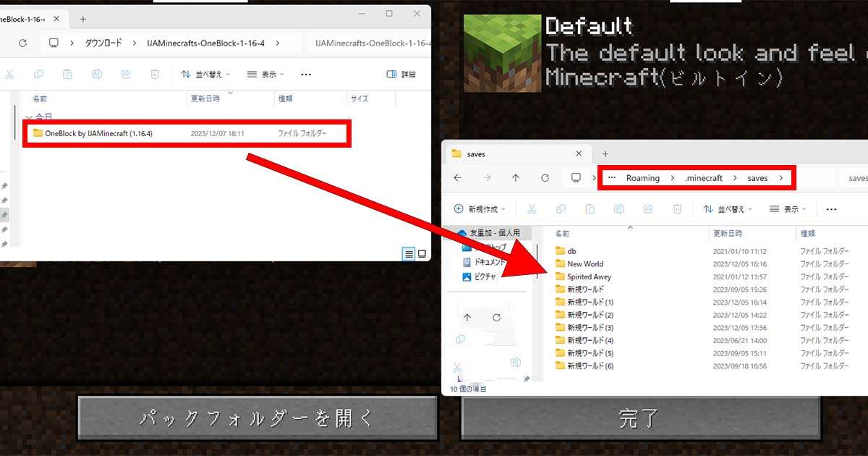The width and height of the screenshot is (868, 456).
Task: Click Delete trash icon in downloads window
Action: pyautogui.click(x=155, y=74)
